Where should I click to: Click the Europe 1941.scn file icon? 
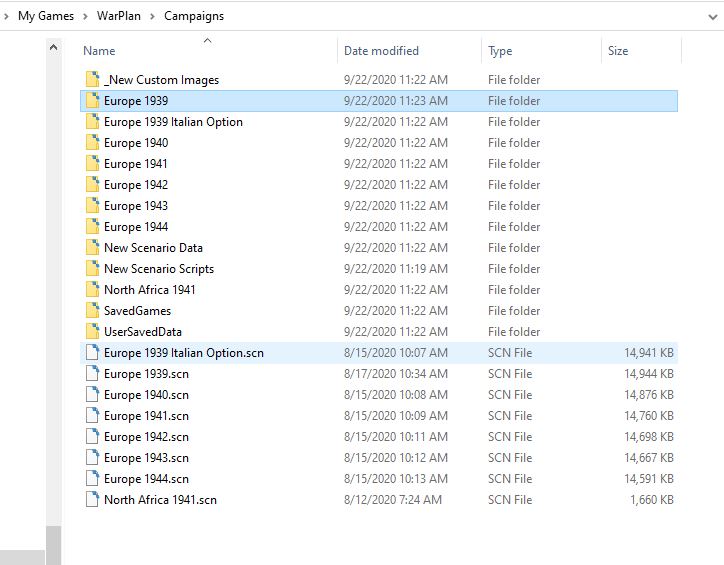click(92, 415)
